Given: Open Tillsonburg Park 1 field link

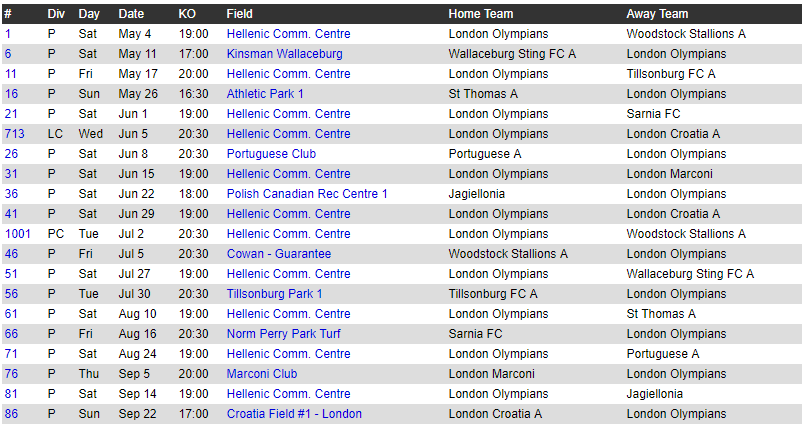Looking at the screenshot, I should (274, 294).
